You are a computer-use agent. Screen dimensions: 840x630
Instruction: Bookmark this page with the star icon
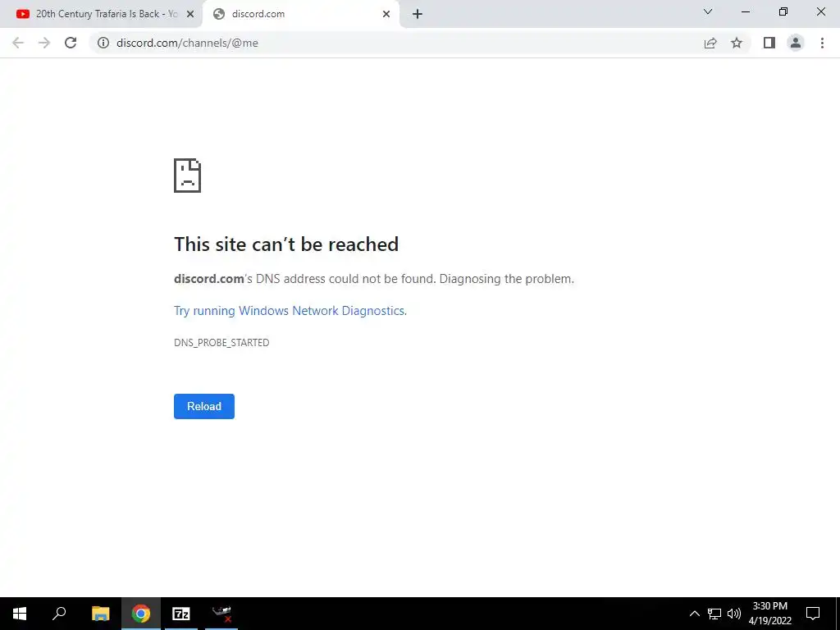[737, 43]
